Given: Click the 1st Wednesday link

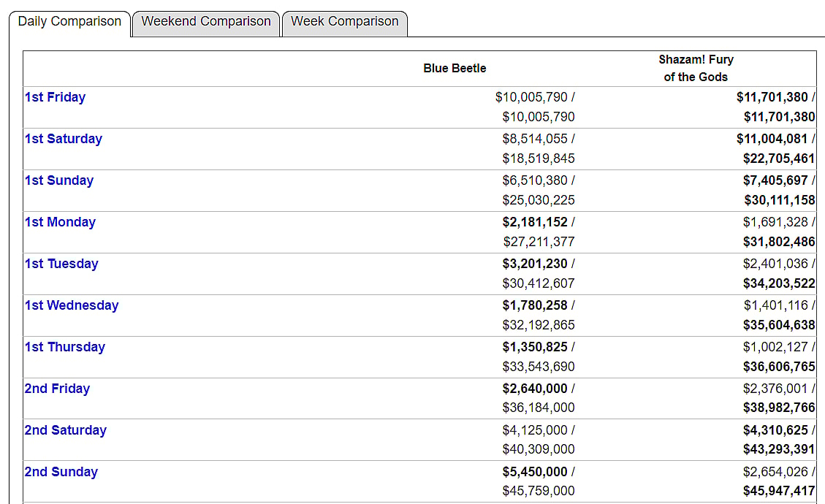Looking at the screenshot, I should [72, 305].
